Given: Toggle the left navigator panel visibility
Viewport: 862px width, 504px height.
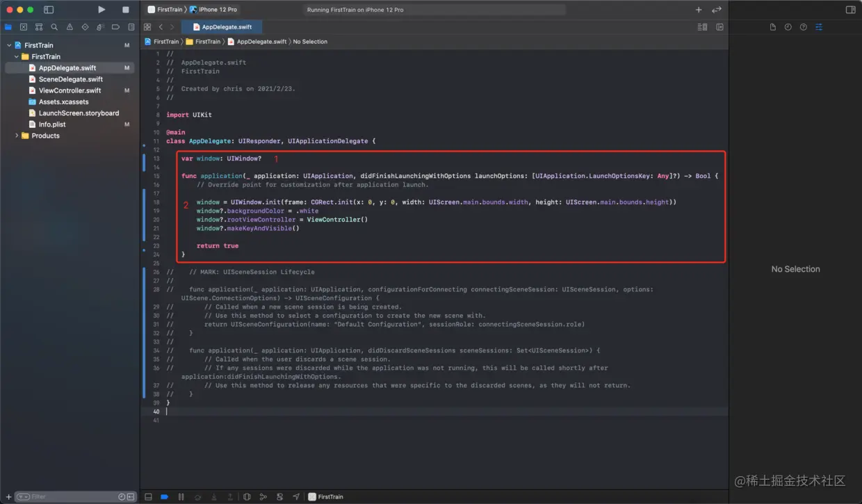Looking at the screenshot, I should [x=49, y=9].
